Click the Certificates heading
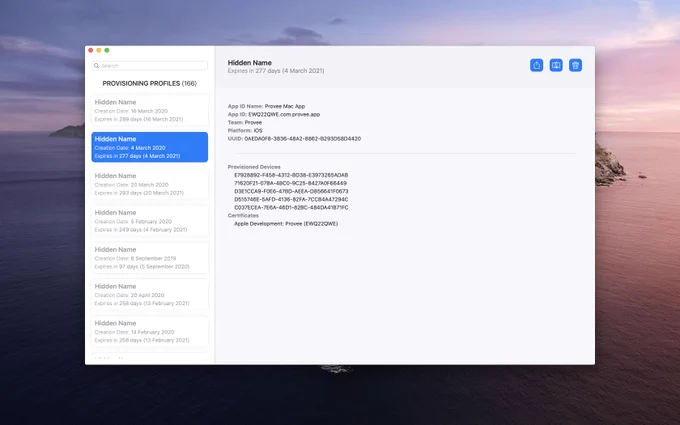The height and width of the screenshot is (425, 680). (x=243, y=216)
